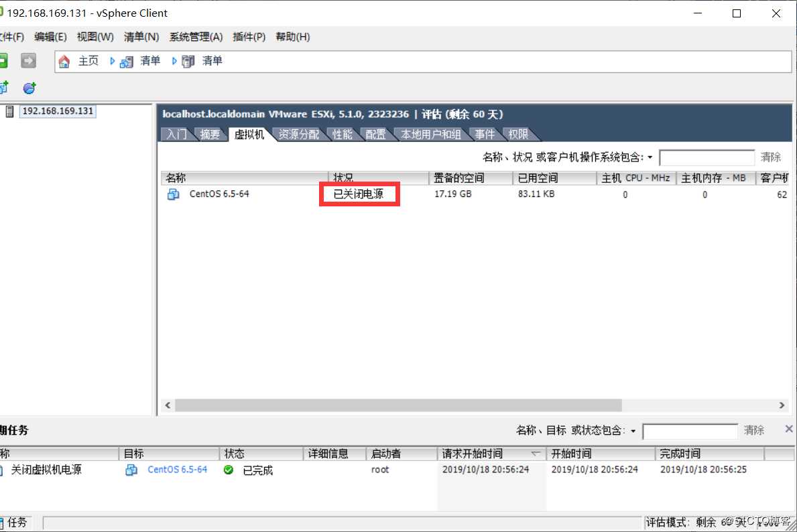797x532 pixels.
Task: Sort tasks by 详细信息 column header
Action: [335, 453]
